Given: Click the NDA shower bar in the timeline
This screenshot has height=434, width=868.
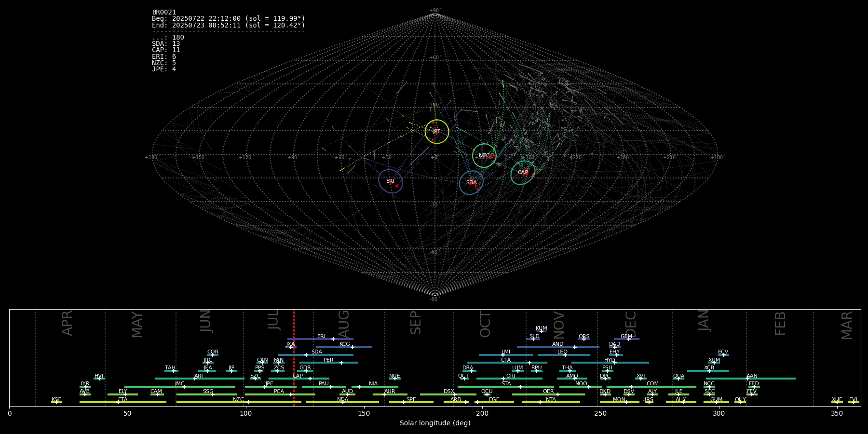Looking at the screenshot, I should (x=342, y=402).
